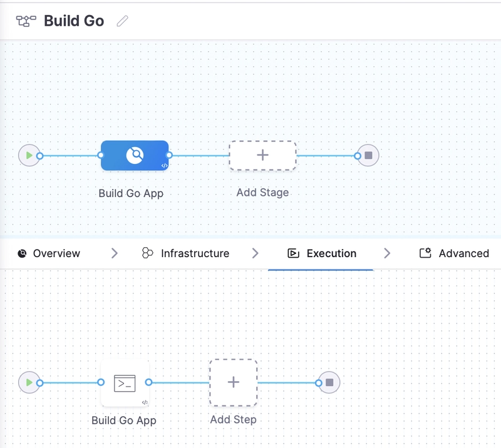Click the Build Go pipeline title text
Screen dimensions: 501x448
[x=74, y=21]
